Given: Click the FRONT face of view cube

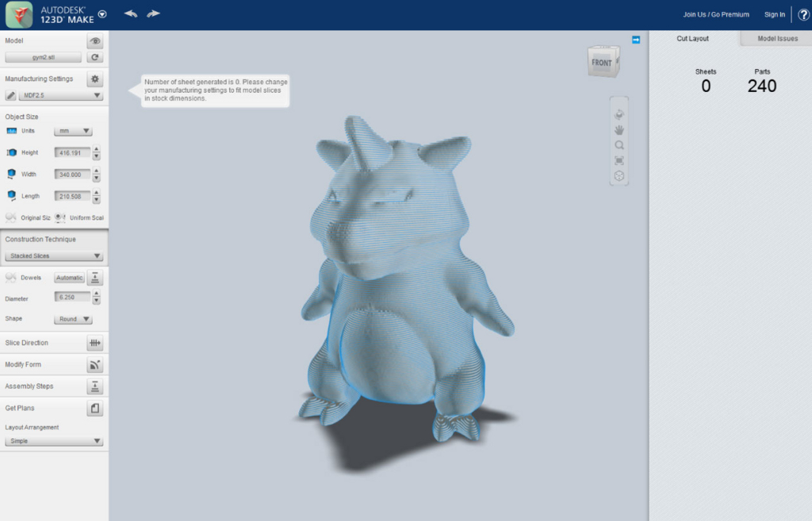Looking at the screenshot, I should pos(601,63).
